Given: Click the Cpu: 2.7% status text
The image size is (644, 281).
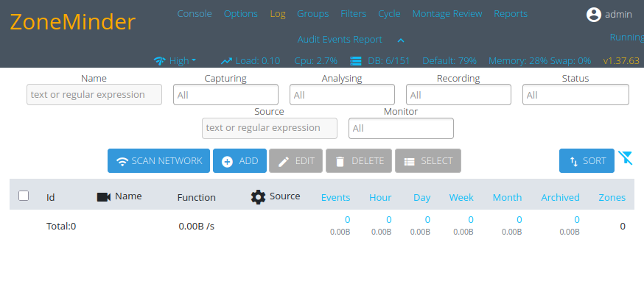Looking at the screenshot, I should pyautogui.click(x=316, y=61).
